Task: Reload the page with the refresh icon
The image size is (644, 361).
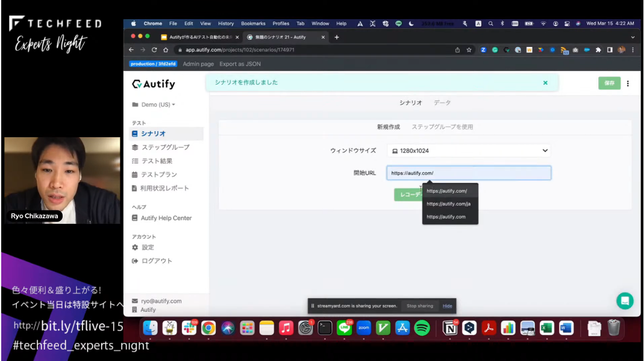Action: click(x=154, y=49)
